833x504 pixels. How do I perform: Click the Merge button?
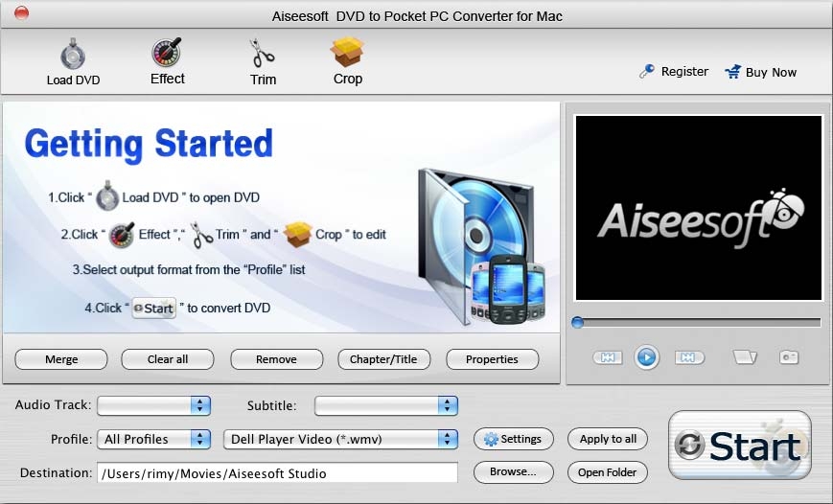(x=61, y=359)
